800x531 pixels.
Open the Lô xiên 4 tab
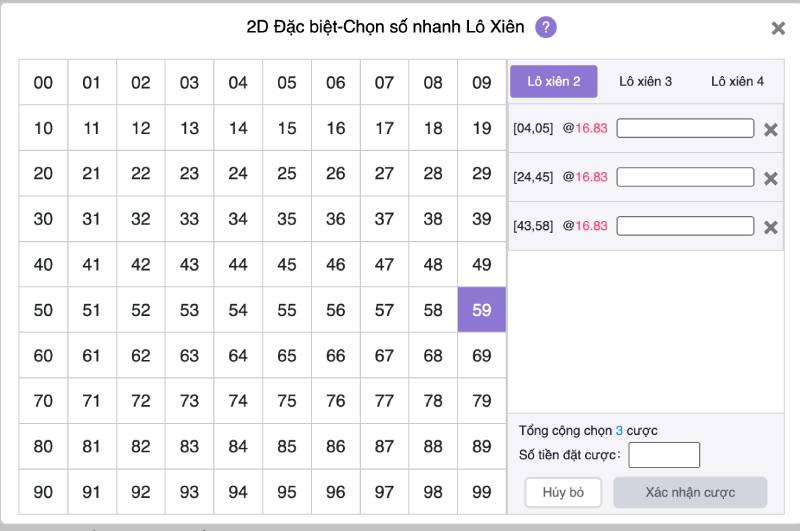pos(737,81)
